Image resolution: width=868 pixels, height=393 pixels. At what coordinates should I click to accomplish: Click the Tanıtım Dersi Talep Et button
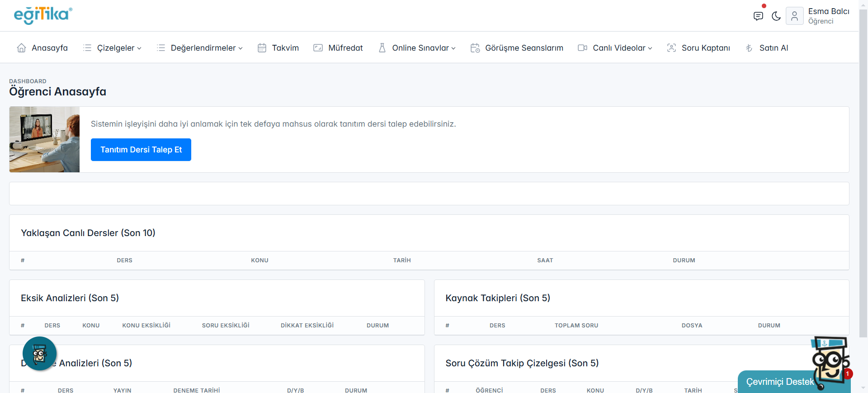point(141,150)
